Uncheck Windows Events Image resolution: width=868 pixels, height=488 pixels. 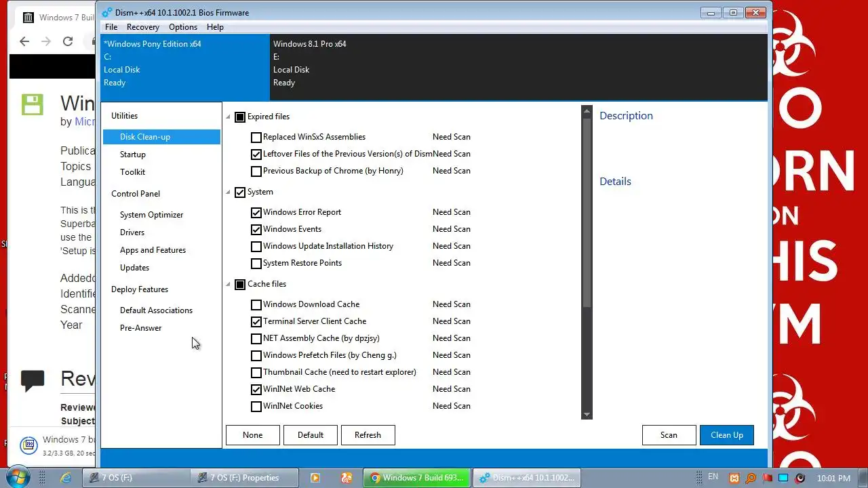click(256, 229)
